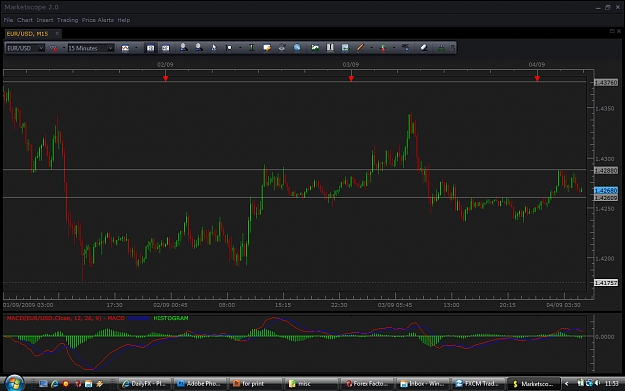The height and width of the screenshot is (391, 625).
Task: Click the blue globe toolbar icon
Action: tap(297, 48)
